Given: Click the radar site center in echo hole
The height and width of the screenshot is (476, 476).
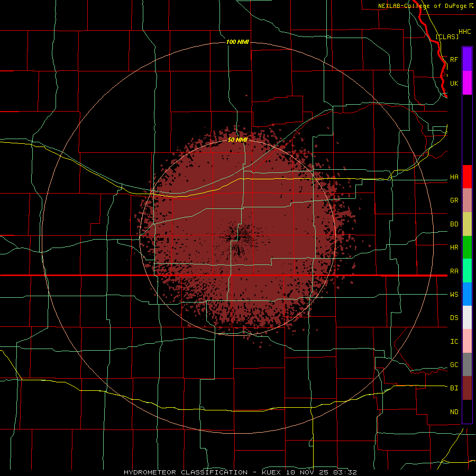Looking at the screenshot, I should (x=238, y=237).
